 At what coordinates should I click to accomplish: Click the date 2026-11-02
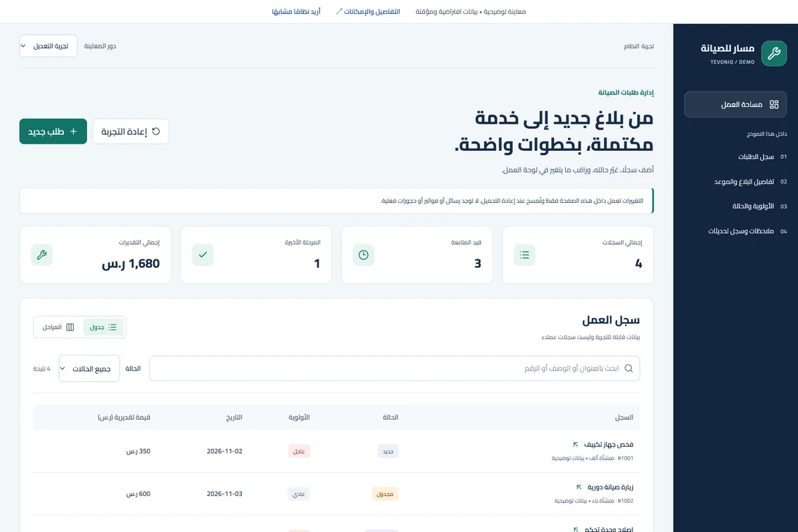pos(225,451)
